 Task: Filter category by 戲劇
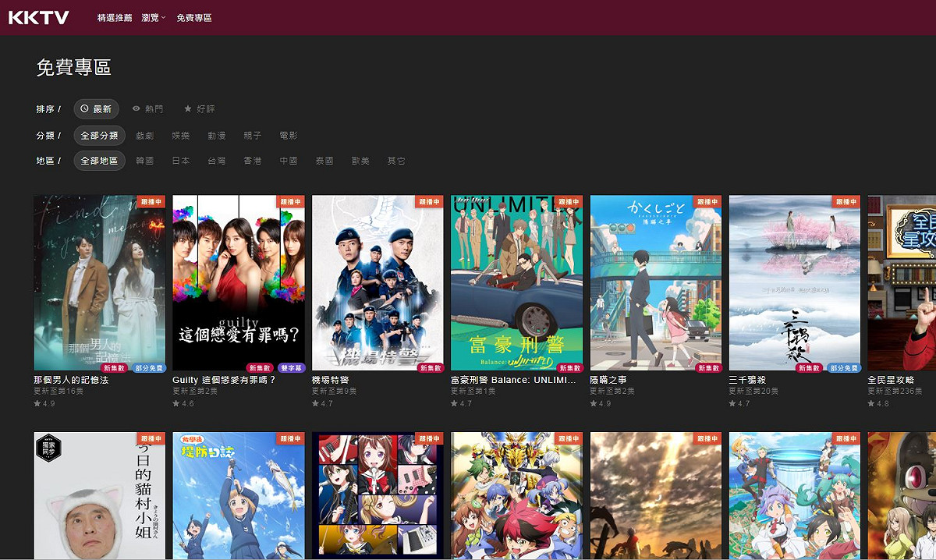pyautogui.click(x=144, y=136)
